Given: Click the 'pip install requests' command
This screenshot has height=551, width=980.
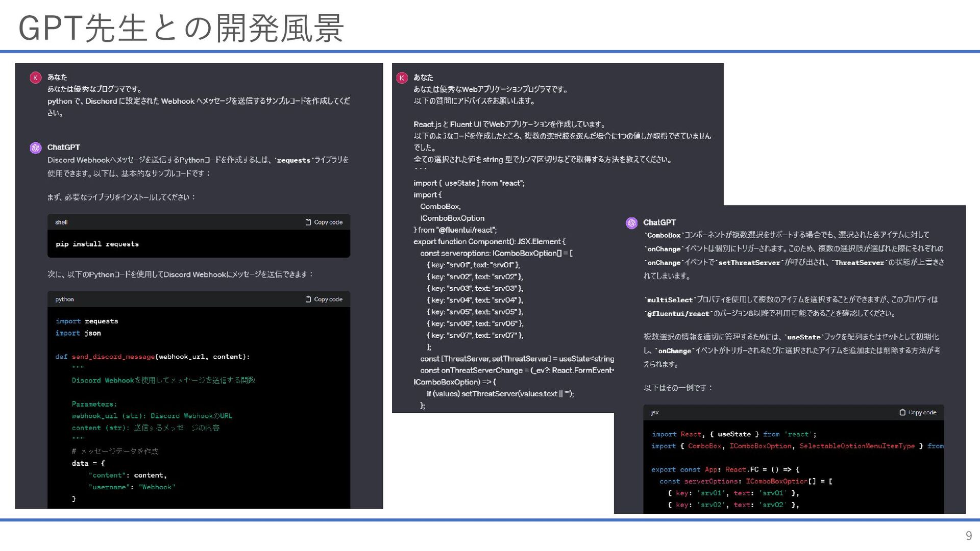Looking at the screenshot, I should 97,244.
